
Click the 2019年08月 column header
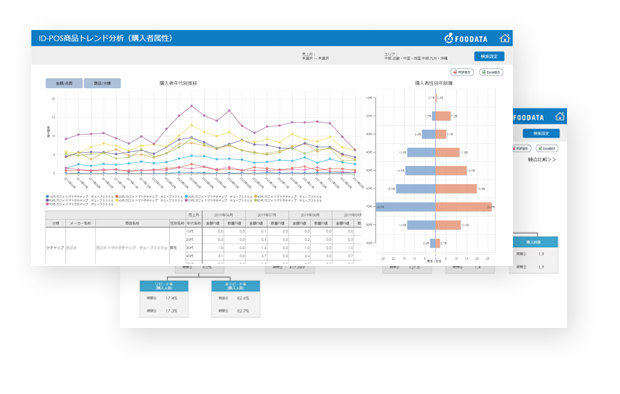(x=310, y=215)
